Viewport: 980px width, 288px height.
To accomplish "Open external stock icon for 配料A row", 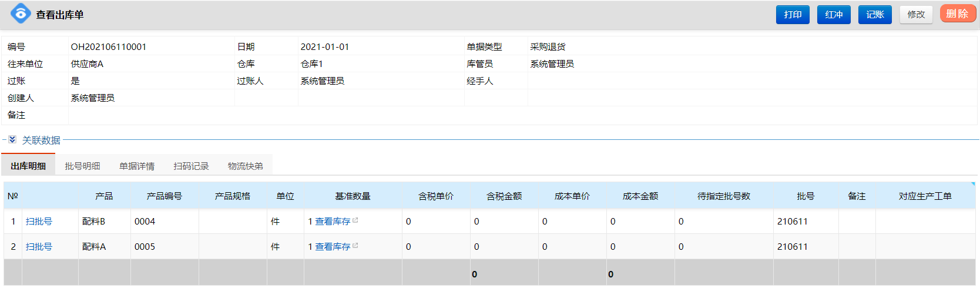I will point(355,246).
